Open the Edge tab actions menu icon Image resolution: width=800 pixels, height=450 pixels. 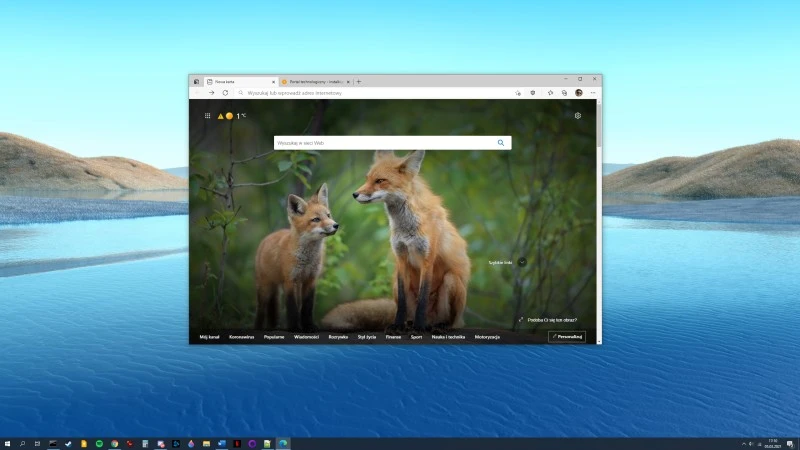[x=196, y=82]
